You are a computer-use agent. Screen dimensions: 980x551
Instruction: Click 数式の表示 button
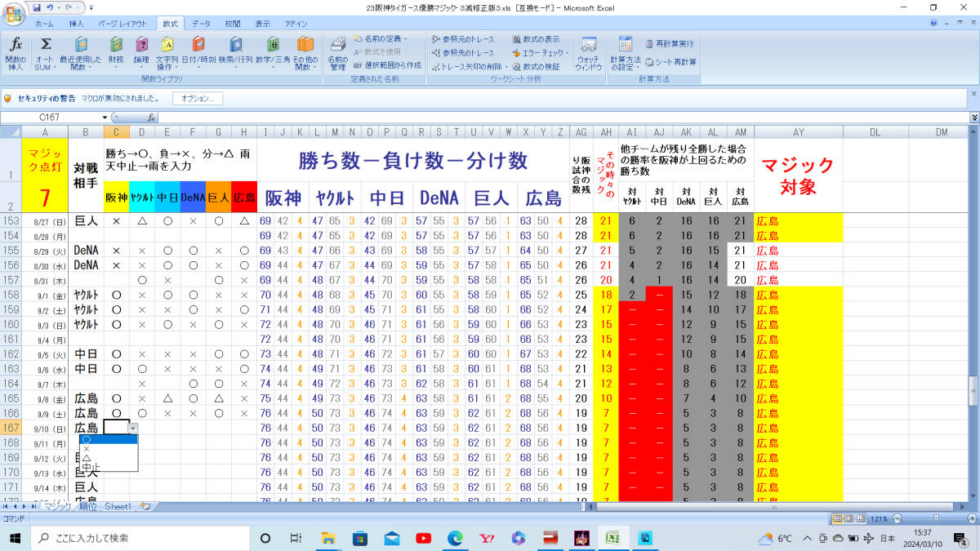[536, 38]
